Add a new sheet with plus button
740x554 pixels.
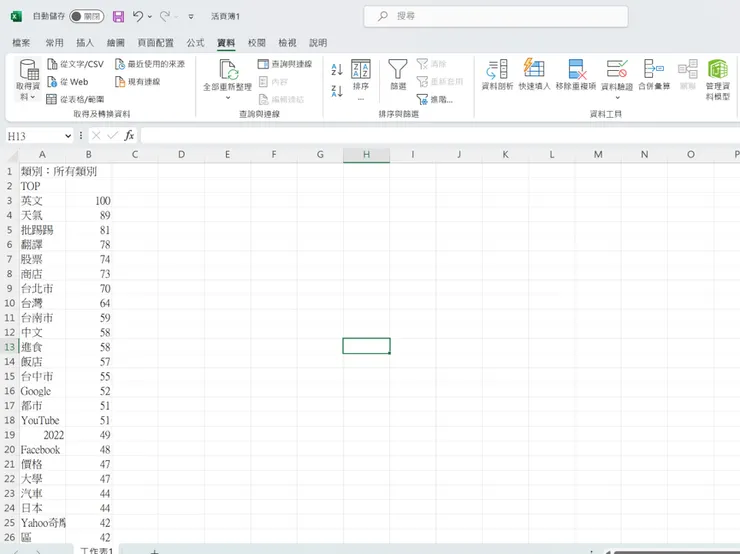154,551
